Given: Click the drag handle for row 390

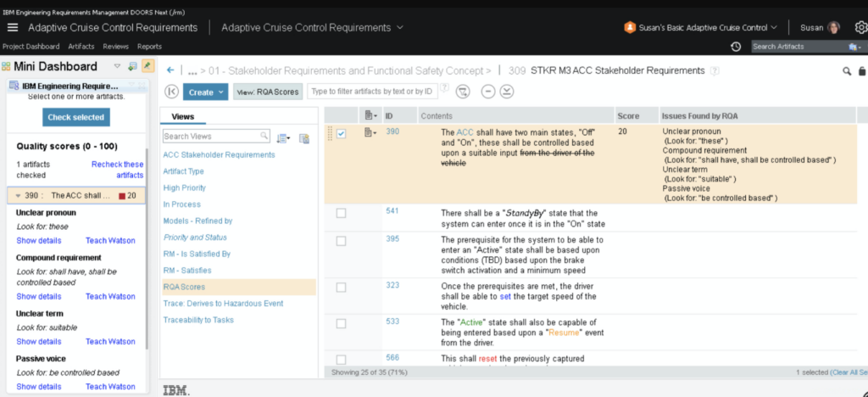Looking at the screenshot, I should point(331,133).
